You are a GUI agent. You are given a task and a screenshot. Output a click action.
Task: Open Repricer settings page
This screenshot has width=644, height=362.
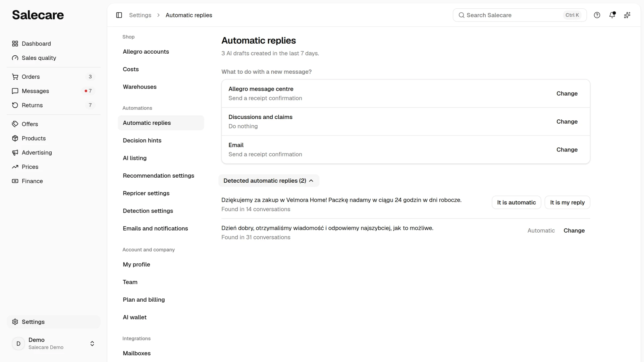[161, 193]
